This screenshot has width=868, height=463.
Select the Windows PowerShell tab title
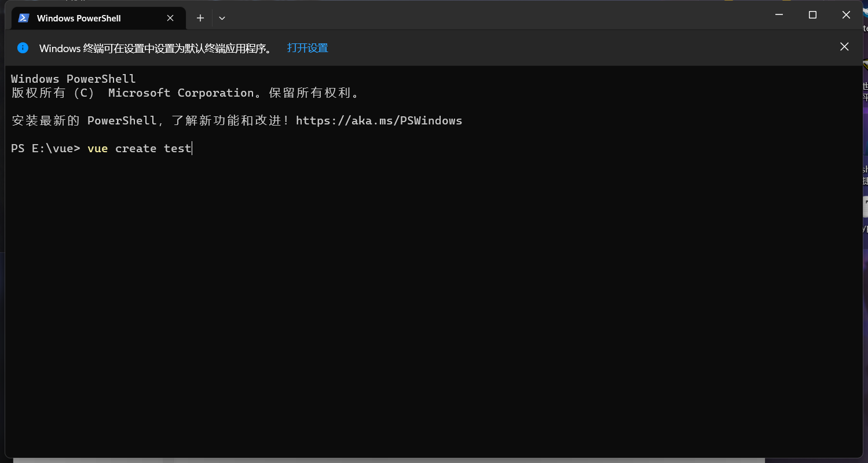click(79, 19)
